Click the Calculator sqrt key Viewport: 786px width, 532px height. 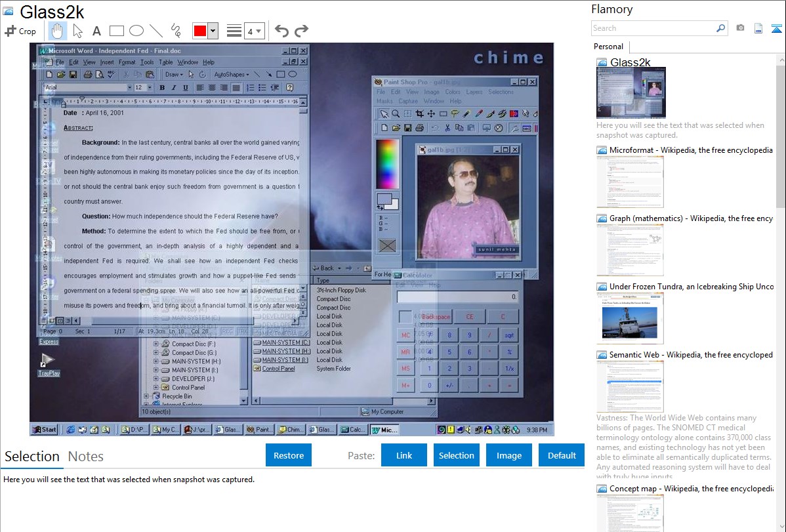pyautogui.click(x=509, y=335)
